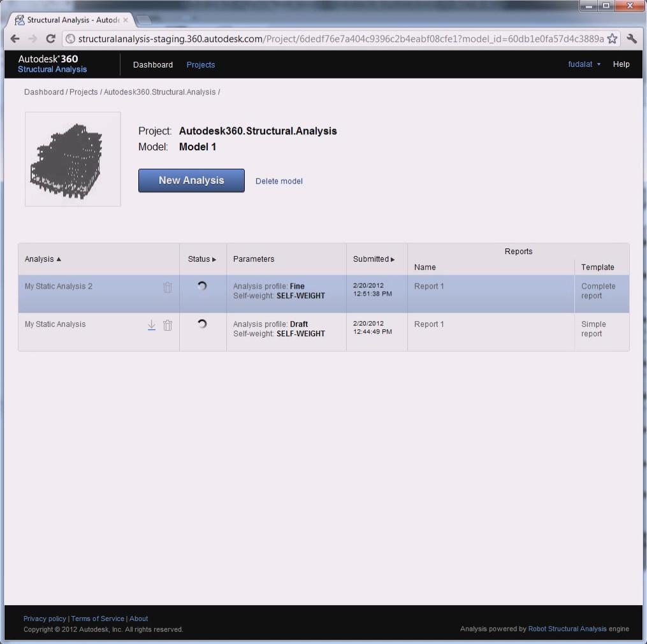This screenshot has width=647, height=644.
Task: Open Help in top navigation
Action: pos(621,64)
